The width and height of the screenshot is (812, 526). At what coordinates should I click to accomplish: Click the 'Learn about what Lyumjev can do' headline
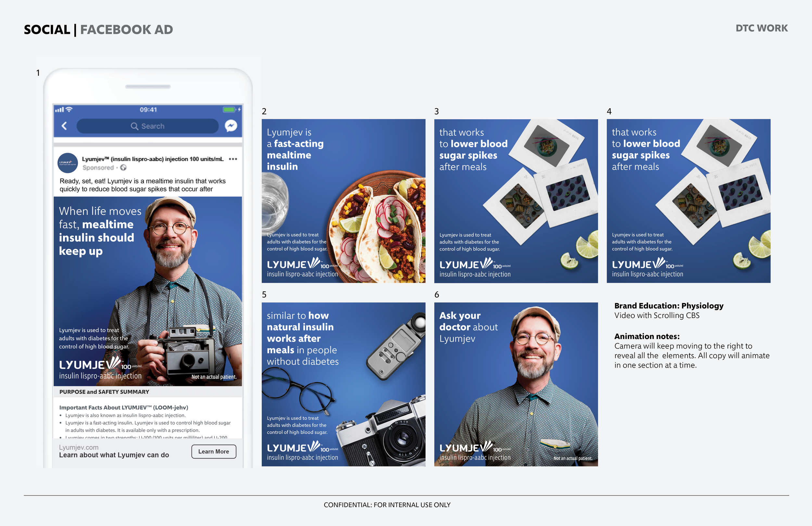[x=114, y=455]
